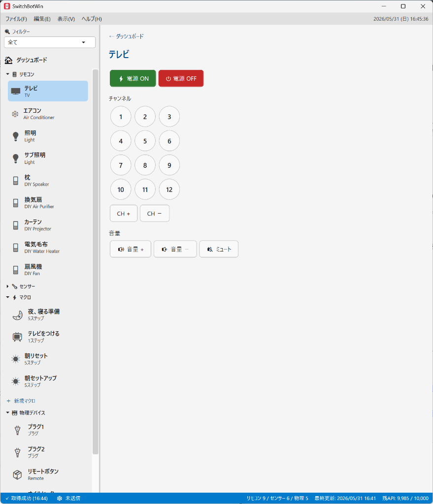Click the remote icon for 電気毛布
This screenshot has height=504, width=433.
[x=15, y=248]
